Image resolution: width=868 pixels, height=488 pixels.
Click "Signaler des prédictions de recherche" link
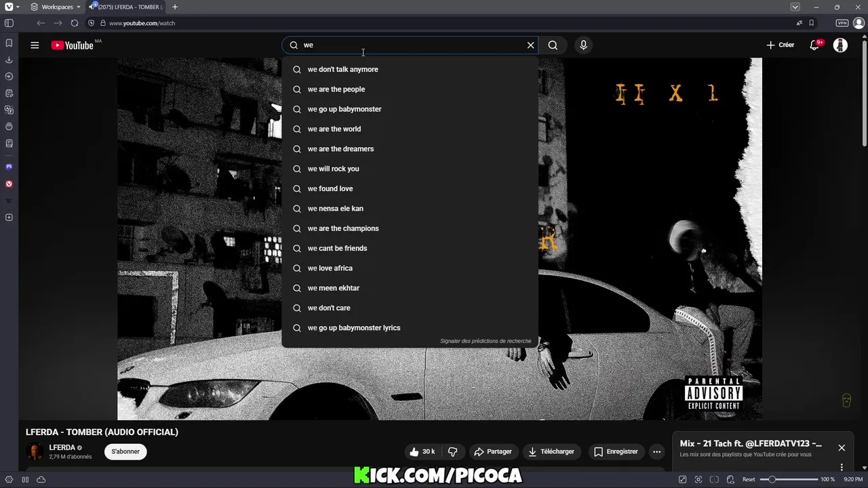click(x=486, y=341)
